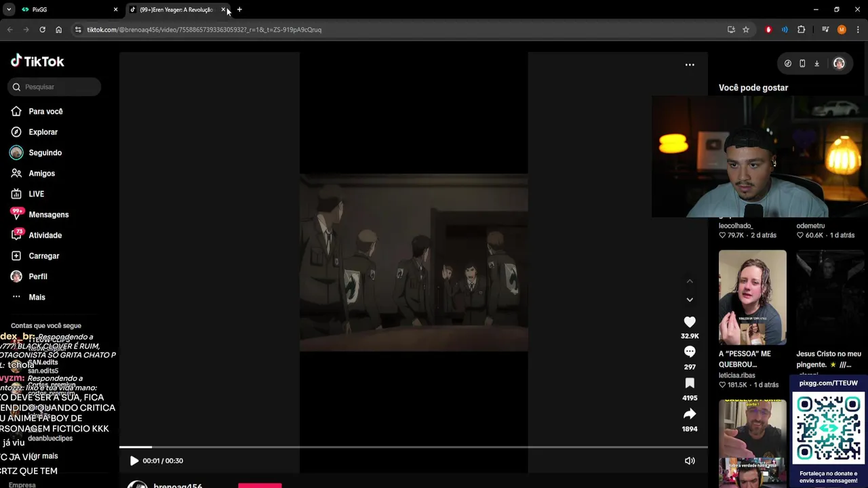
Task: Click the install app icon in address bar
Action: coord(731,30)
